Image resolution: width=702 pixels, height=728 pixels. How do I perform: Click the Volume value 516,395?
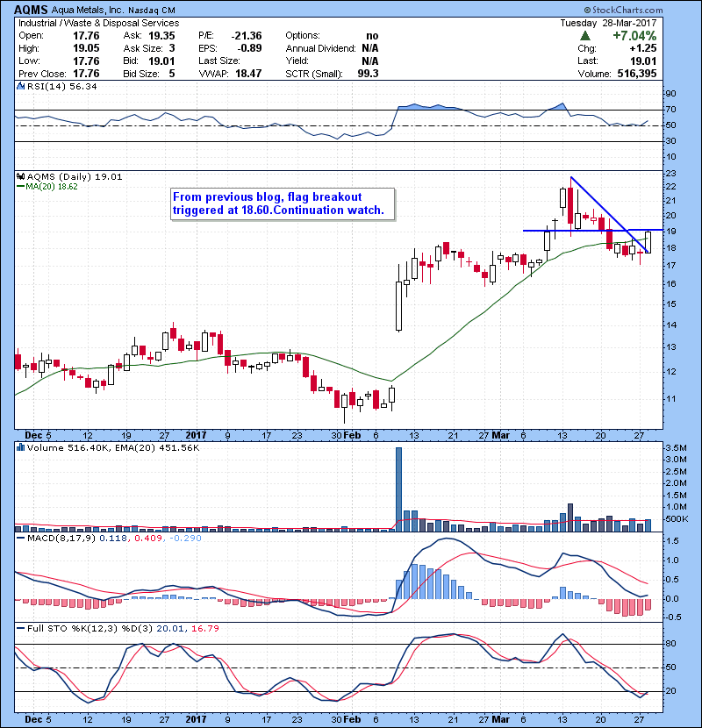click(637, 74)
